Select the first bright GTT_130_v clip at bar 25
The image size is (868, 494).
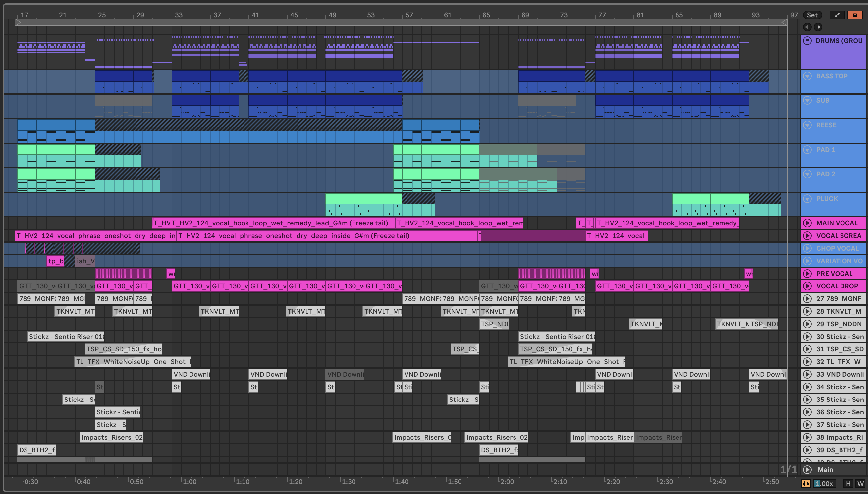coord(114,286)
